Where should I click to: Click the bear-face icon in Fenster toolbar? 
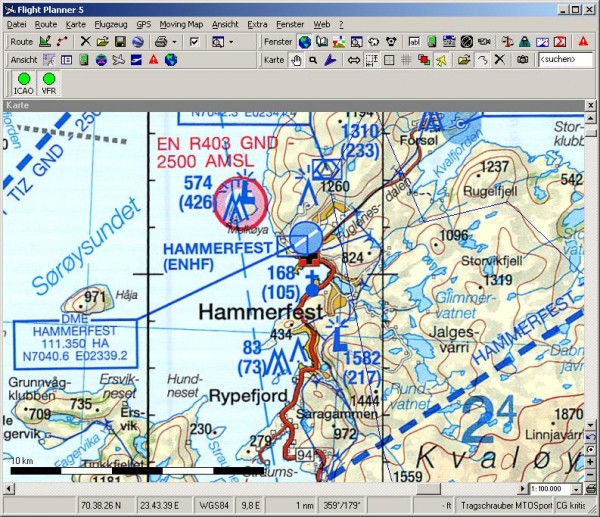(x=391, y=41)
